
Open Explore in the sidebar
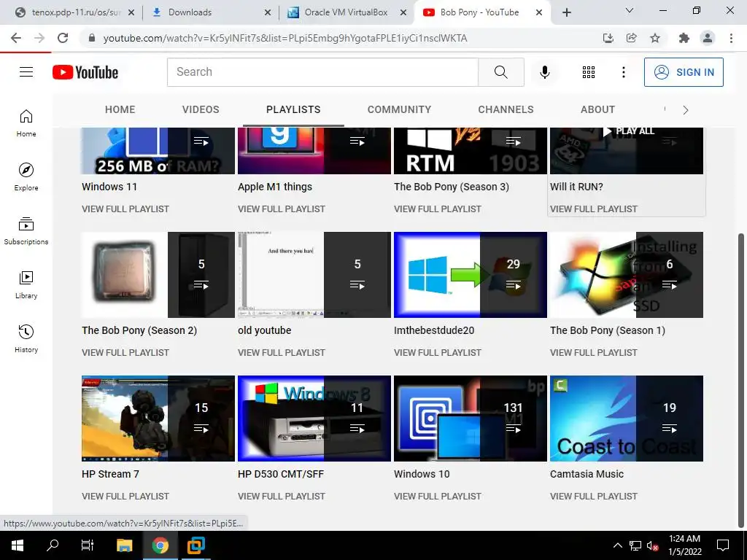click(26, 176)
